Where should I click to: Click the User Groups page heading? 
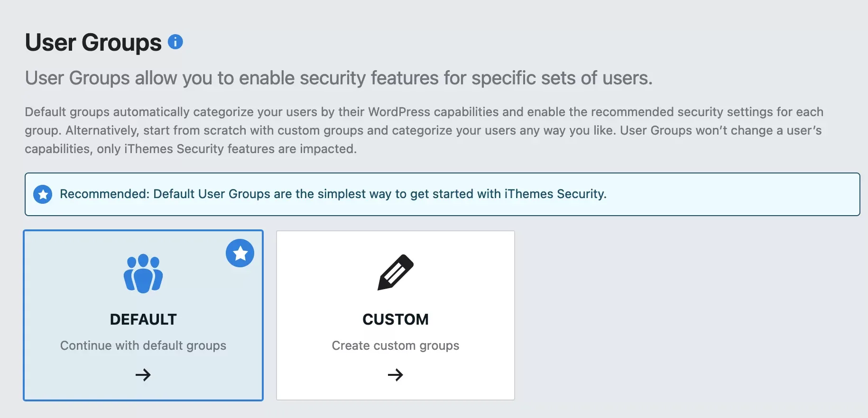point(93,43)
